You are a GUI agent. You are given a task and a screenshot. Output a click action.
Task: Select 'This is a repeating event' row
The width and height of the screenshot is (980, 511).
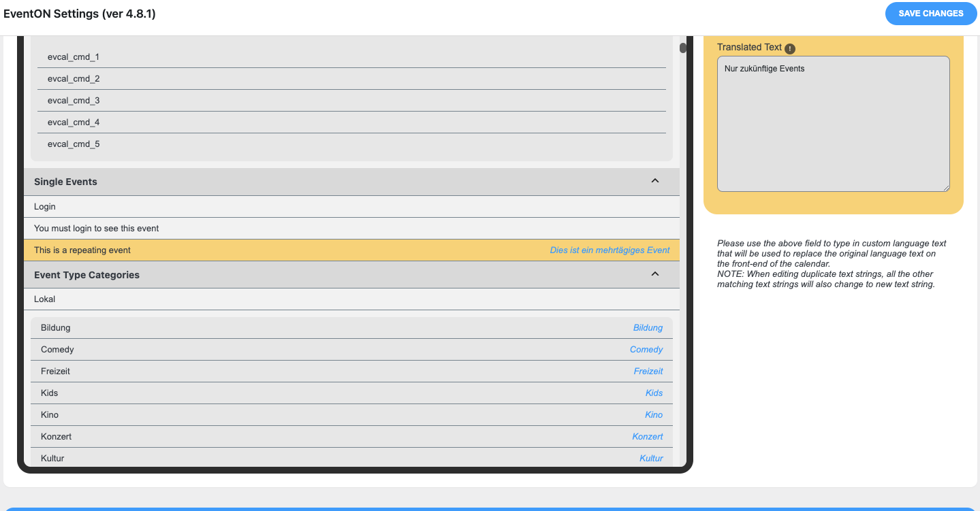pyautogui.click(x=351, y=250)
